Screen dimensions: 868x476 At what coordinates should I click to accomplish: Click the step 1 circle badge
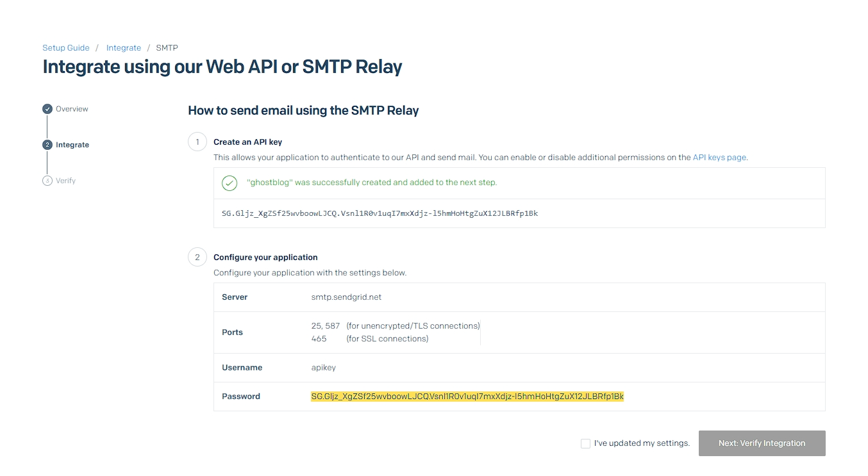point(197,142)
